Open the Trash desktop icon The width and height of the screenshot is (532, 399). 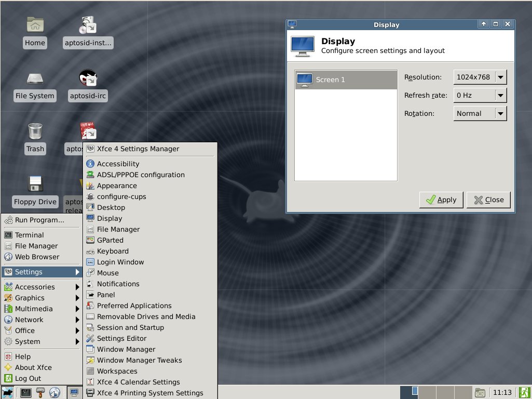tap(35, 139)
